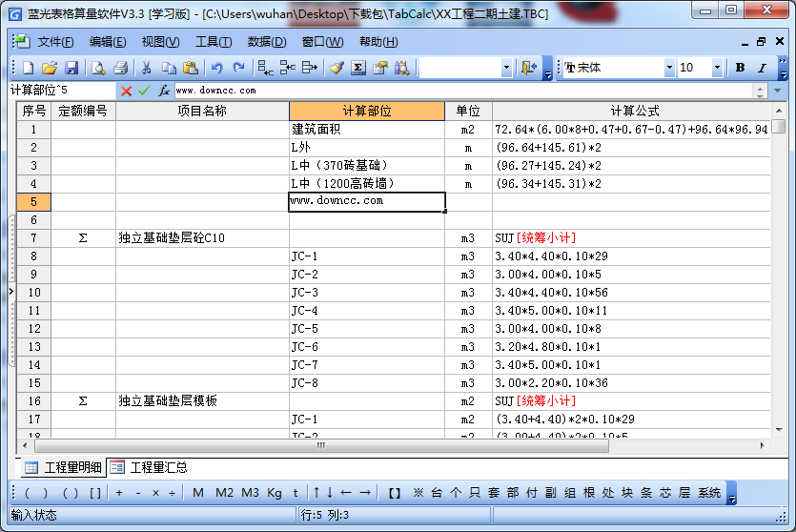
Task: Open the font name dropdown 宋体
Action: (669, 69)
